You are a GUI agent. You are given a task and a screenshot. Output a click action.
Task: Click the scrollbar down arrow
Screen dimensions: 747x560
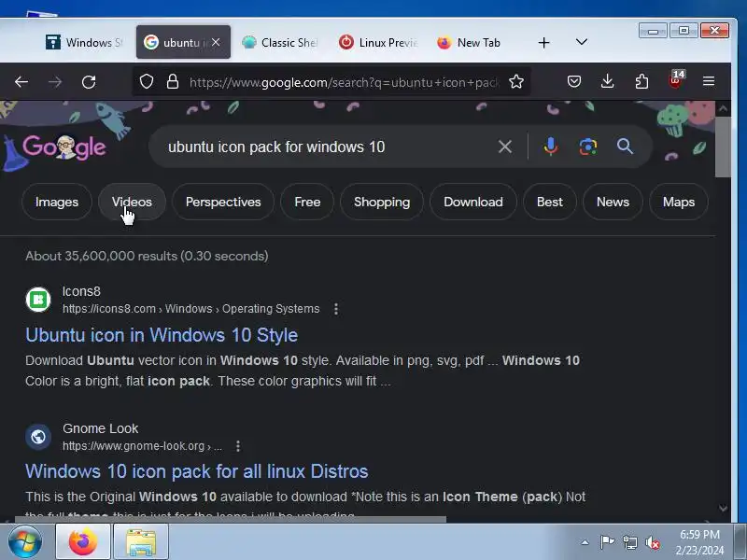click(723, 509)
